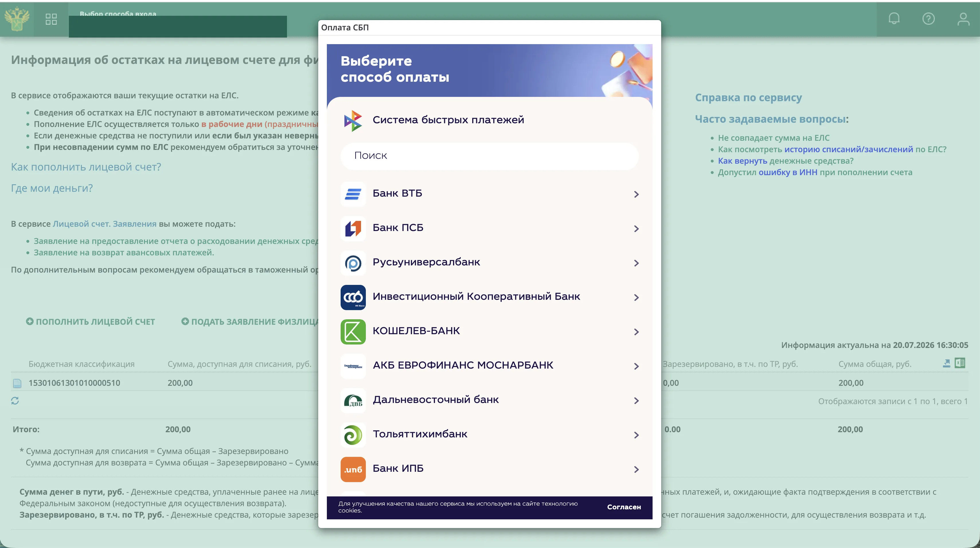
Task: Sort by Сумма общая, руб. column header
Action: [x=874, y=364]
